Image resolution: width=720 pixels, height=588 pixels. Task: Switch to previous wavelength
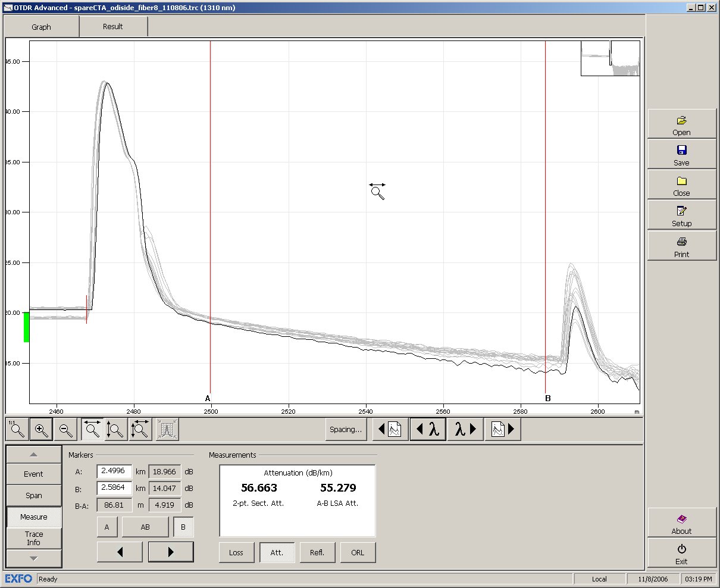428,429
